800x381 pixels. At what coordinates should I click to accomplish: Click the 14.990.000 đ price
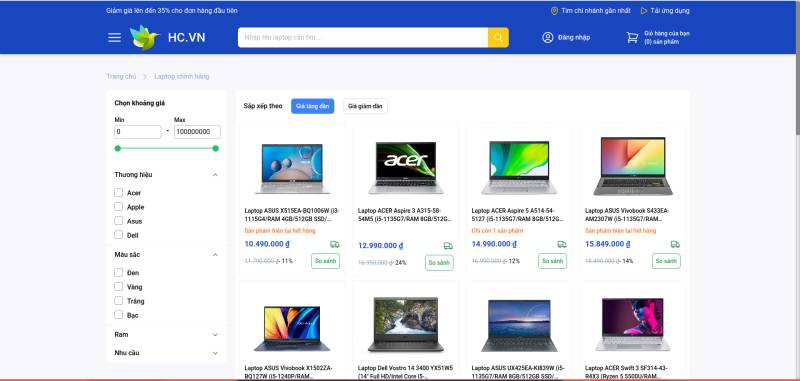(494, 244)
